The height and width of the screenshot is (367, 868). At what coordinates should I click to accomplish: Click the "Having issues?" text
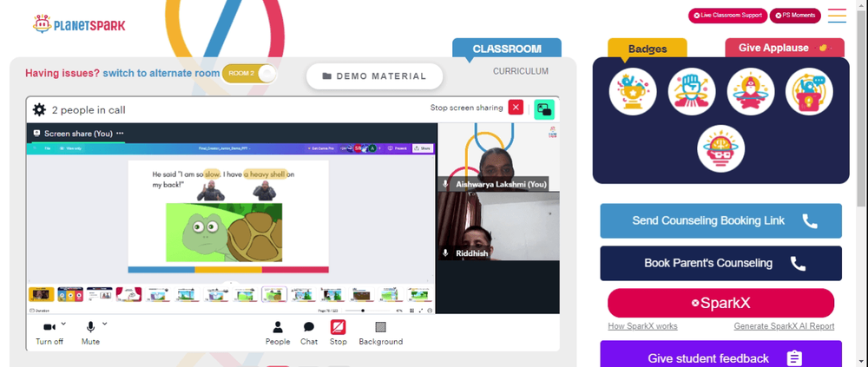click(x=62, y=73)
